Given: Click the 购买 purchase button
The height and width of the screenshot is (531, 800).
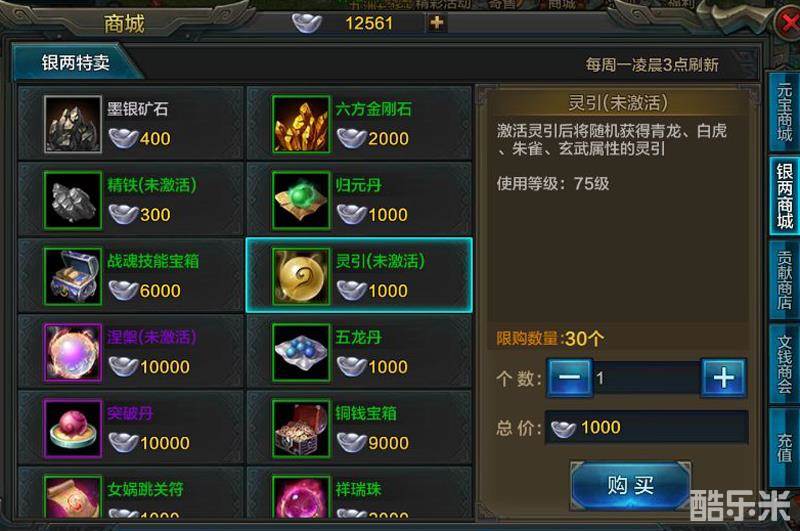Looking at the screenshot, I should pyautogui.click(x=631, y=485).
